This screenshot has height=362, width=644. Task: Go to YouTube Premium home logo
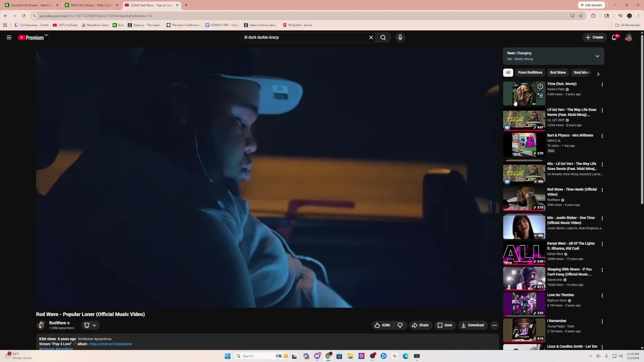click(31, 37)
